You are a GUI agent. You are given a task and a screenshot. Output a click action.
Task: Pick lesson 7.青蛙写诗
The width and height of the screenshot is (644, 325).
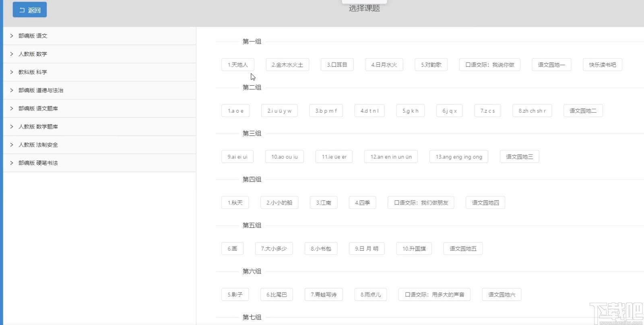(x=324, y=295)
